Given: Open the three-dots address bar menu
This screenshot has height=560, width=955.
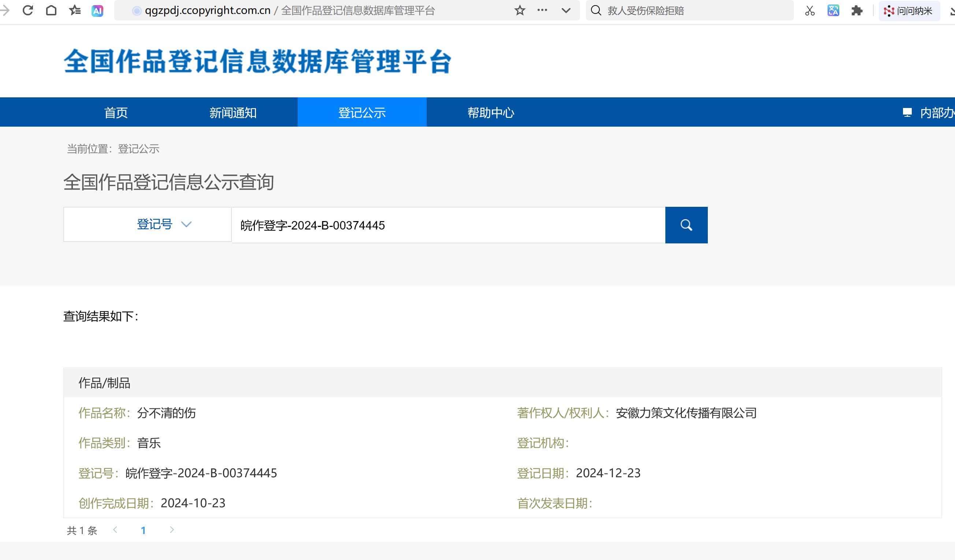Looking at the screenshot, I should (x=542, y=10).
